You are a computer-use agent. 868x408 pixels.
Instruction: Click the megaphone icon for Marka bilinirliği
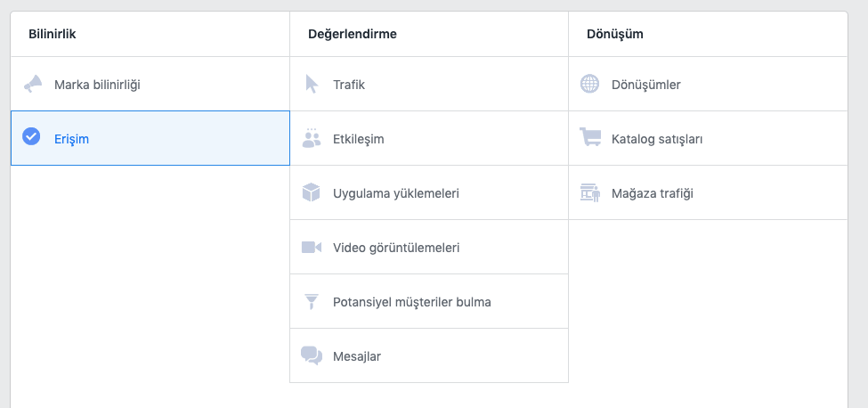coord(33,84)
